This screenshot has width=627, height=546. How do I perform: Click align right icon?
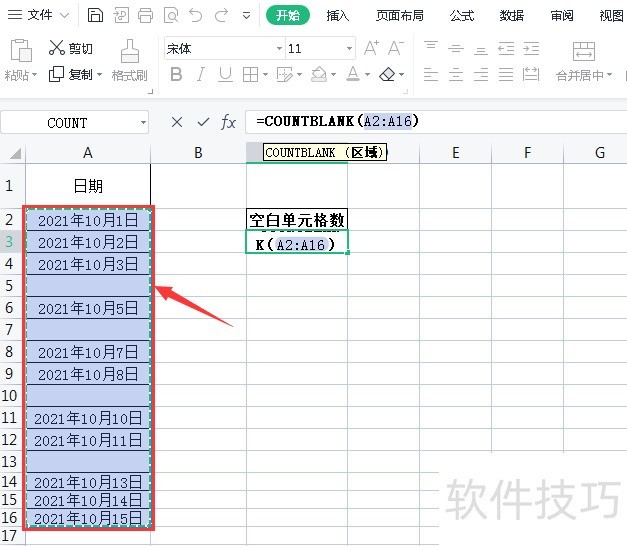pos(481,74)
